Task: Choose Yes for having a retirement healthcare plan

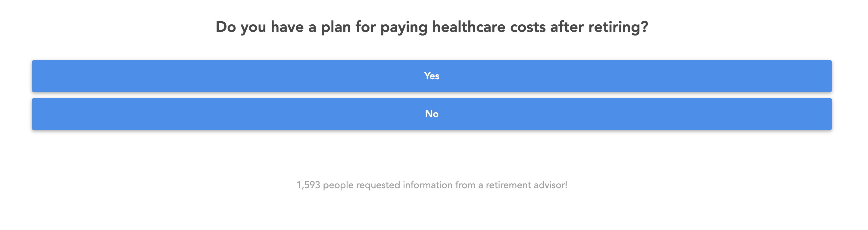Action: pos(432,76)
